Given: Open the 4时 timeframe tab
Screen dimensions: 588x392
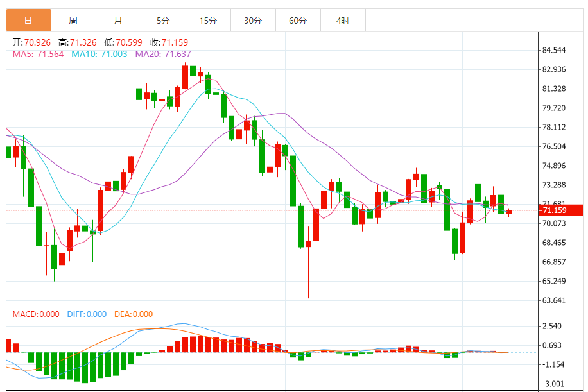Looking at the screenshot, I should 343,21.
